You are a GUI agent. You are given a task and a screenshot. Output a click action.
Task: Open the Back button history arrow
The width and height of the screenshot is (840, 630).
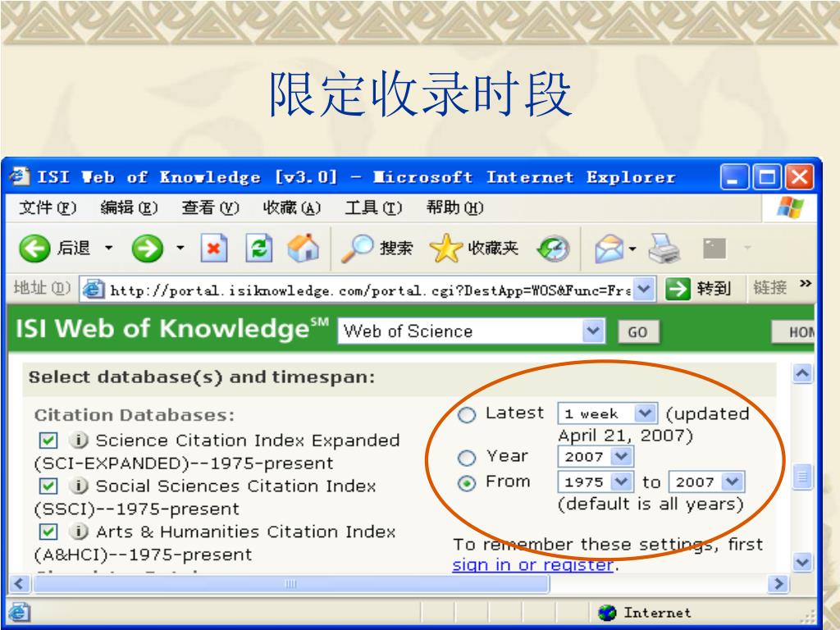[109, 248]
